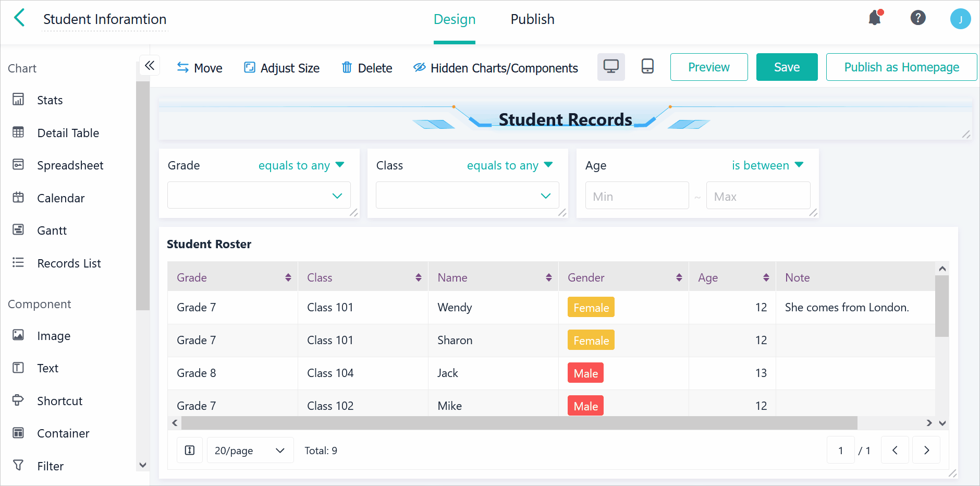Switch to the Publish tab

click(x=532, y=19)
